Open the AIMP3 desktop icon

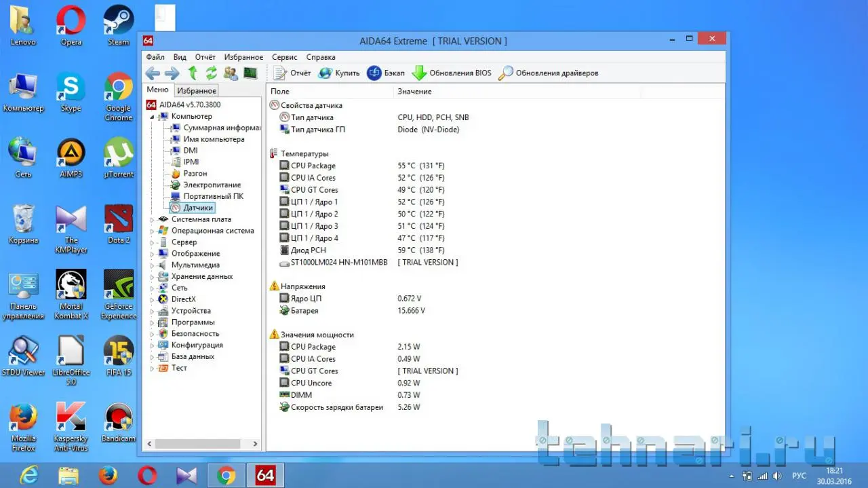(71, 157)
